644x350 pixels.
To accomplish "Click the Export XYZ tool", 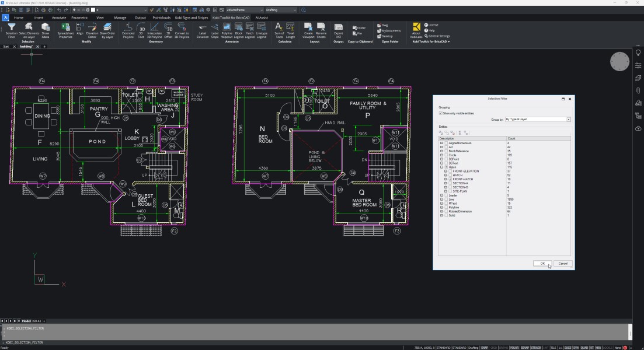I will coord(339,31).
